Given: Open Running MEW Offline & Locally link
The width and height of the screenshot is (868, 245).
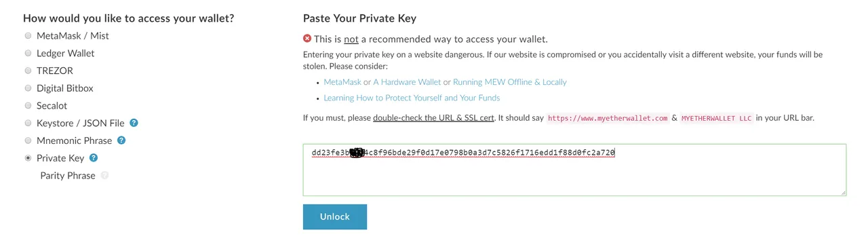Looking at the screenshot, I should [x=510, y=82].
